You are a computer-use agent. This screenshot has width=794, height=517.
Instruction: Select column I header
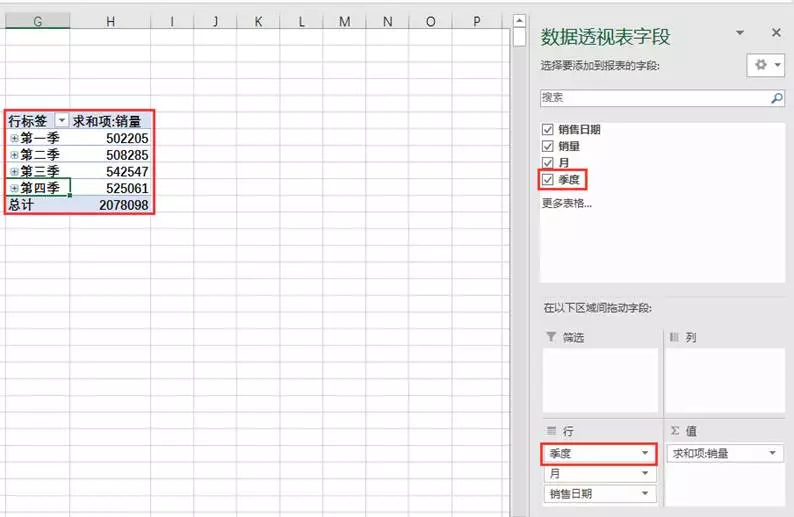click(172, 21)
